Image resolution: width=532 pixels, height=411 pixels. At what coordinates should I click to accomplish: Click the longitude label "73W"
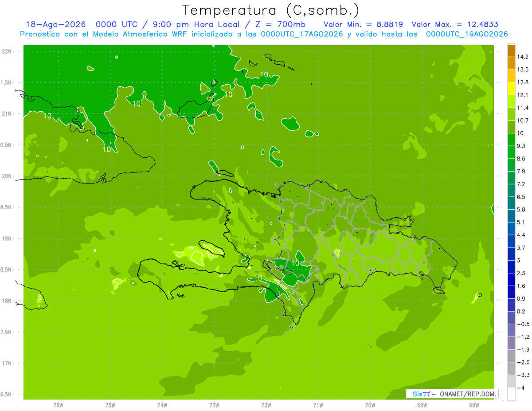(214, 405)
